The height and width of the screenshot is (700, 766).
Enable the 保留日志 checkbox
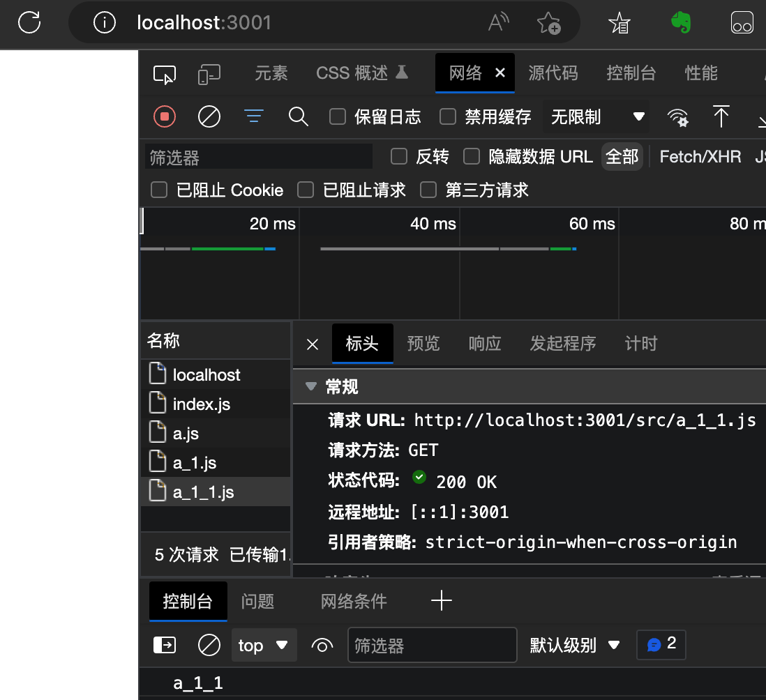coord(338,116)
